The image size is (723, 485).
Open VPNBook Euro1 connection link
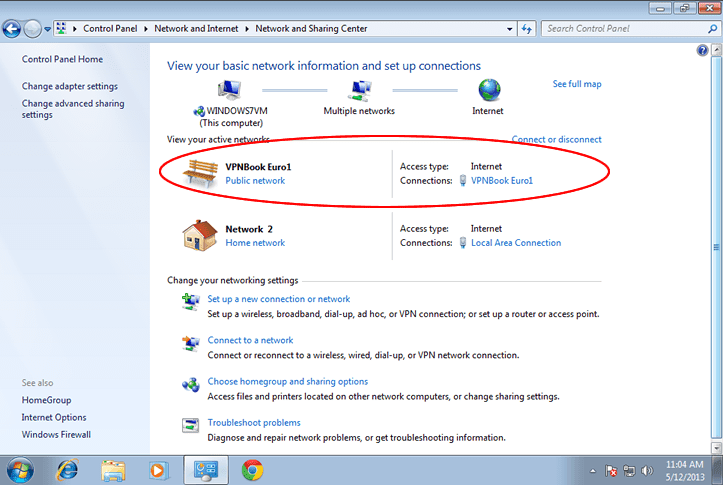[502, 181]
